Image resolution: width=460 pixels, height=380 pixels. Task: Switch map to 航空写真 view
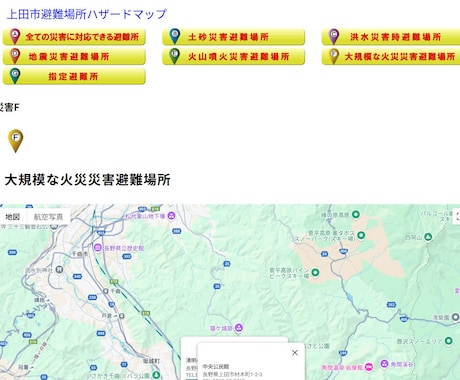(48, 217)
